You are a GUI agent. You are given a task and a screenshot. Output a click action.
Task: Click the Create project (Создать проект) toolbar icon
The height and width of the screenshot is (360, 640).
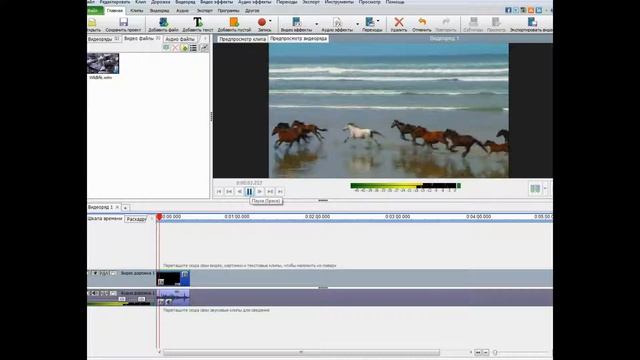(123, 22)
